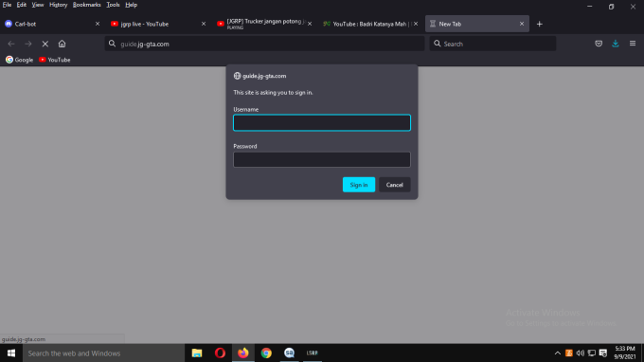The image size is (644, 362).
Task: Close the New Tab tab
Action: (x=522, y=24)
